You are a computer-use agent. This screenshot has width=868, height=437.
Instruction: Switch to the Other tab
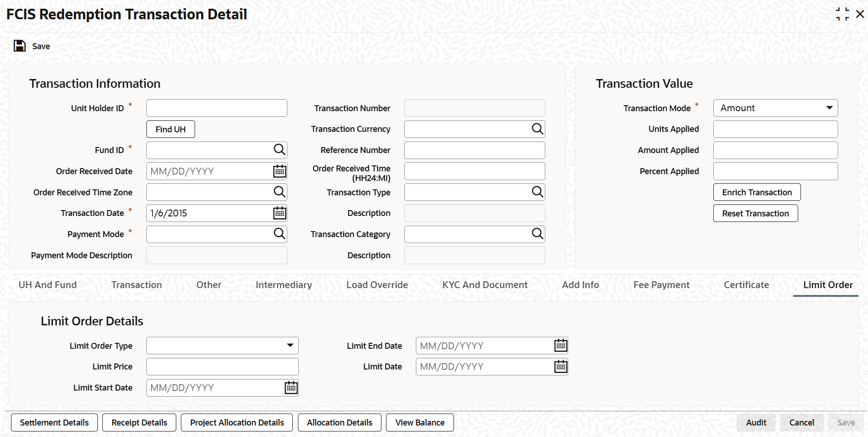[x=209, y=285]
